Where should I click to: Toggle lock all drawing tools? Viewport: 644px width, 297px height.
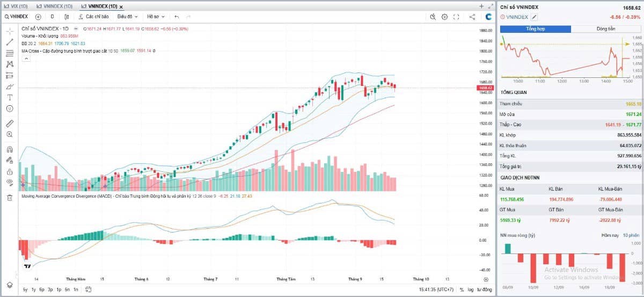tap(9, 171)
